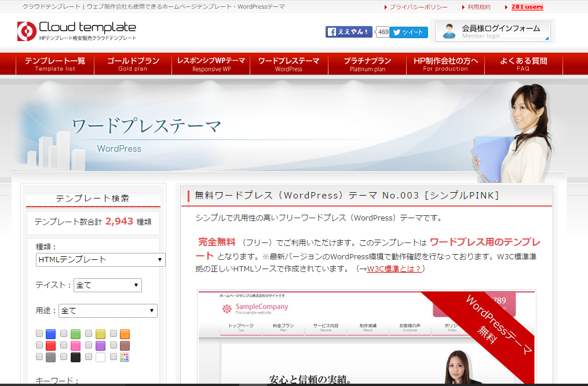Tick the orange color filter checkbox
Viewport: 588px width, 386px height.
[113, 334]
